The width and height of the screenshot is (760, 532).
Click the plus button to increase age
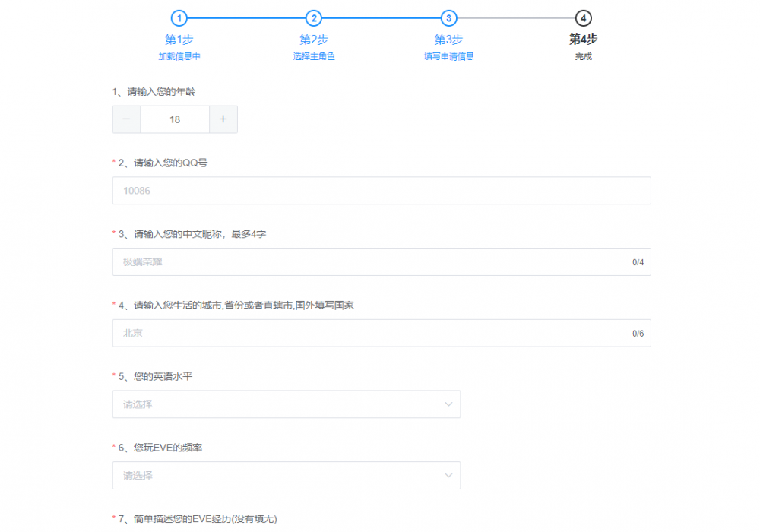[223, 119]
